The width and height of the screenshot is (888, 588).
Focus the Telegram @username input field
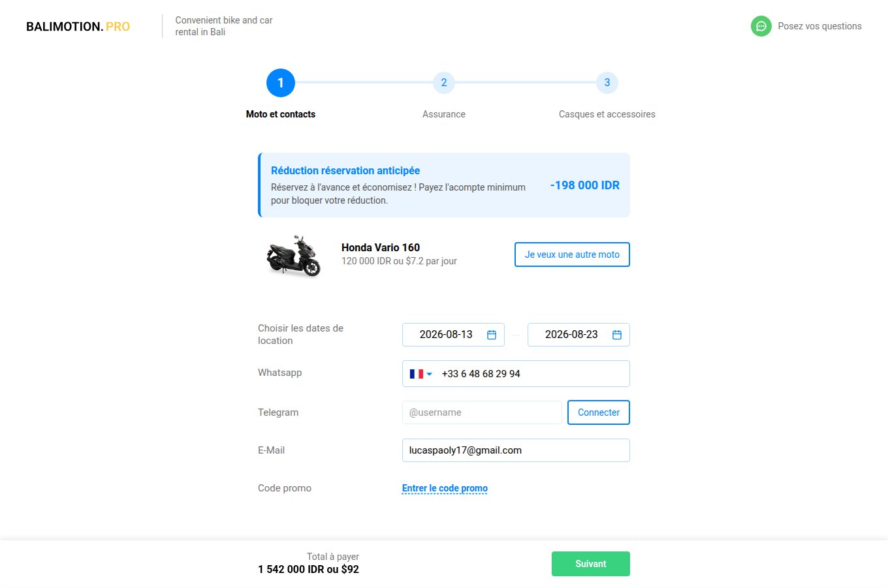[482, 412]
